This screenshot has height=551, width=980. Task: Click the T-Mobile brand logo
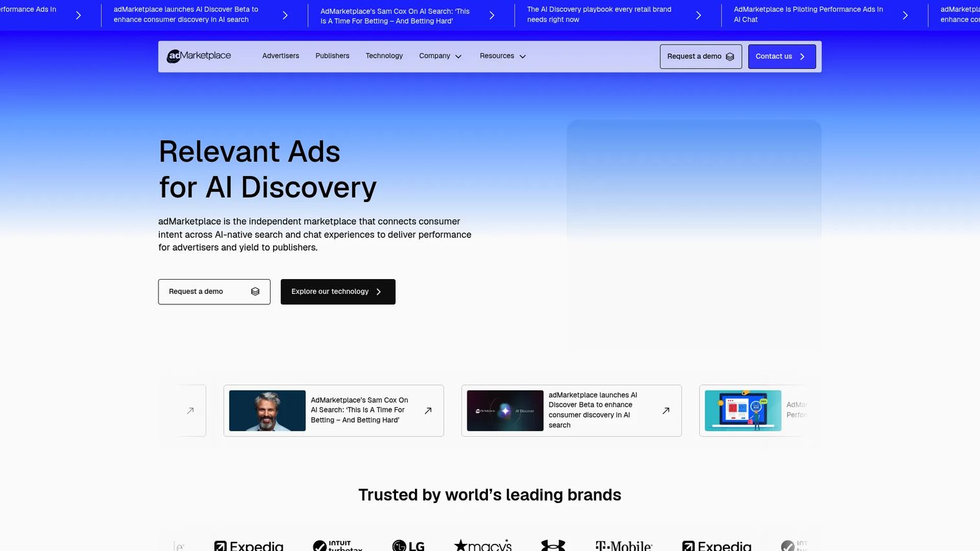pos(623,546)
